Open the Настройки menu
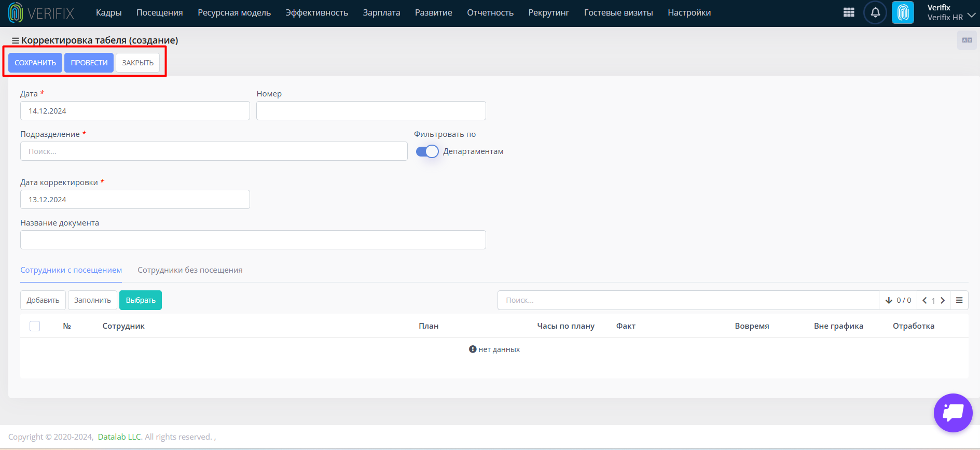The height and width of the screenshot is (450, 980). pos(689,12)
